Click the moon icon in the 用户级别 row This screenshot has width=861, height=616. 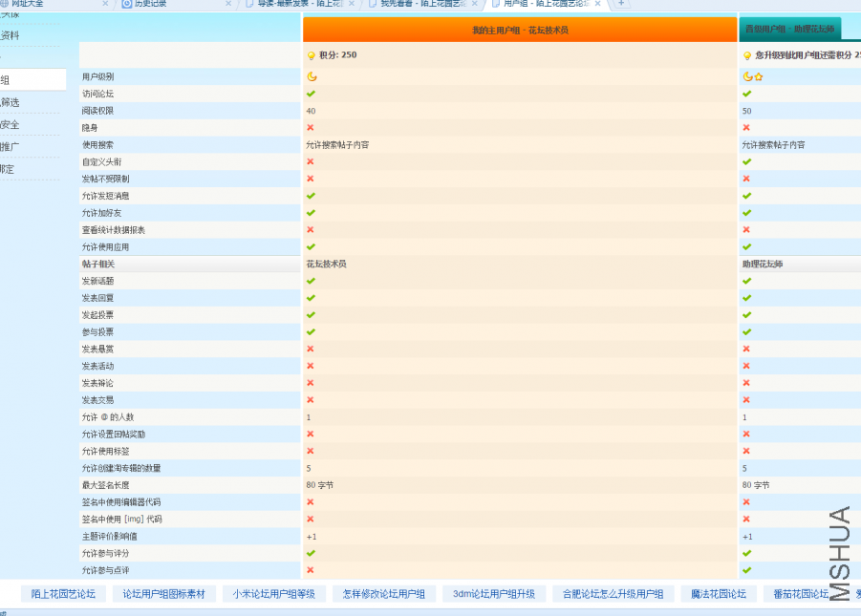tap(312, 76)
